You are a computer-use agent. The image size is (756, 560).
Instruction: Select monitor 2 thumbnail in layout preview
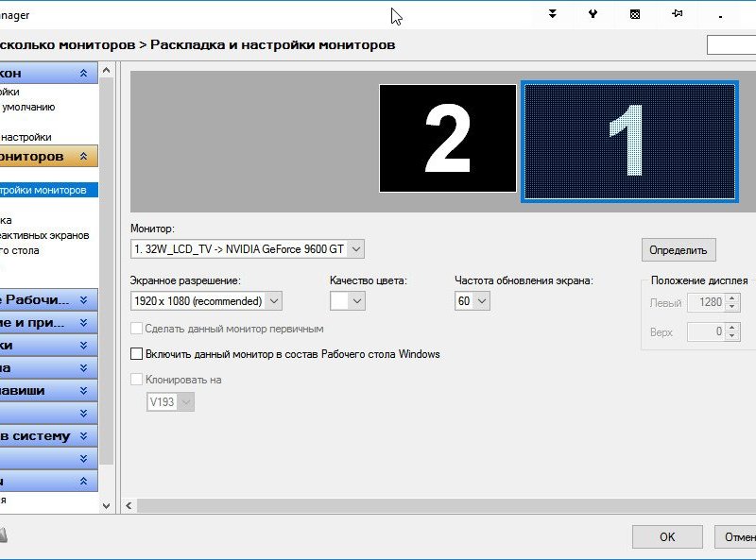pos(448,138)
